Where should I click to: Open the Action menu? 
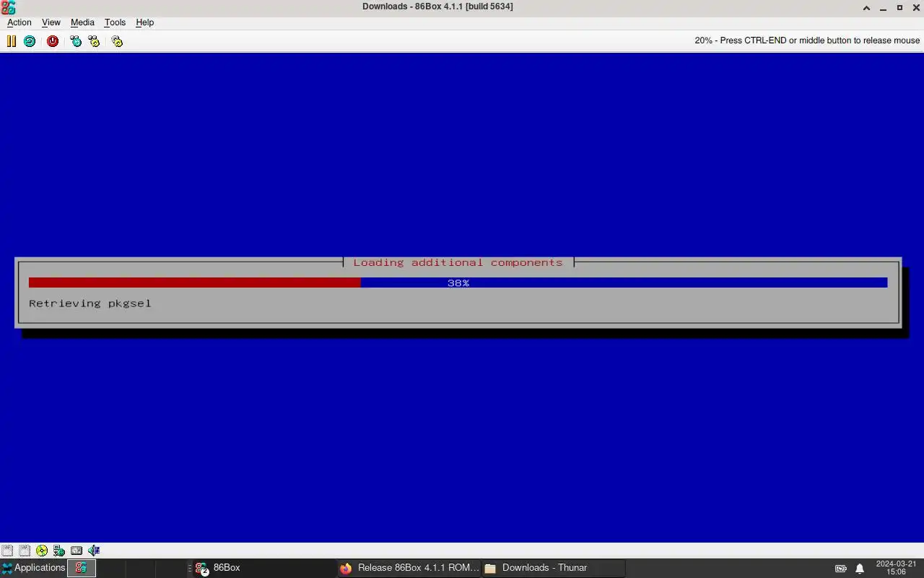tap(19, 22)
